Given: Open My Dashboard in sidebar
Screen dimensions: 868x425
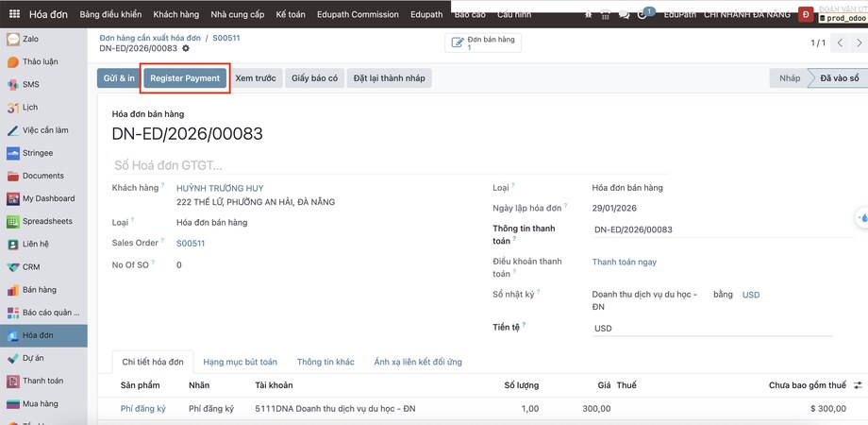Looking at the screenshot, I should 43,198.
